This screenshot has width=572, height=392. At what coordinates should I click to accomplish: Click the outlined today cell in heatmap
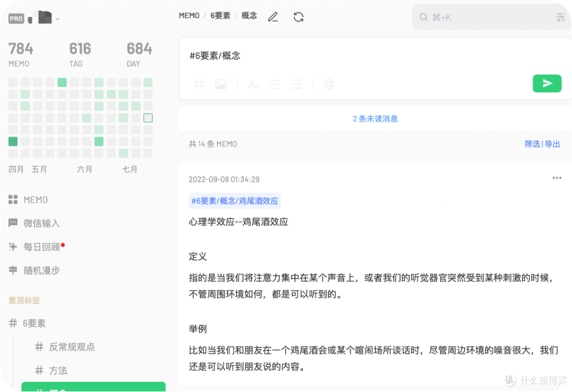[x=148, y=117]
